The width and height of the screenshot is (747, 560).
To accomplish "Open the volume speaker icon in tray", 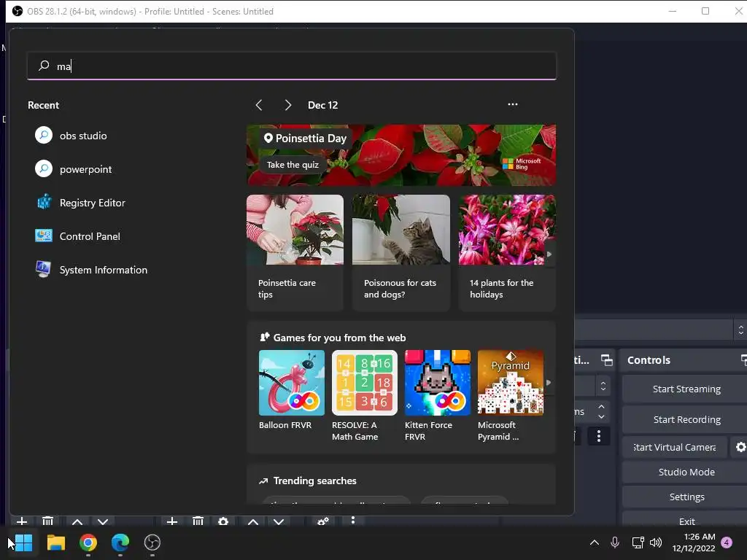I will 656,542.
